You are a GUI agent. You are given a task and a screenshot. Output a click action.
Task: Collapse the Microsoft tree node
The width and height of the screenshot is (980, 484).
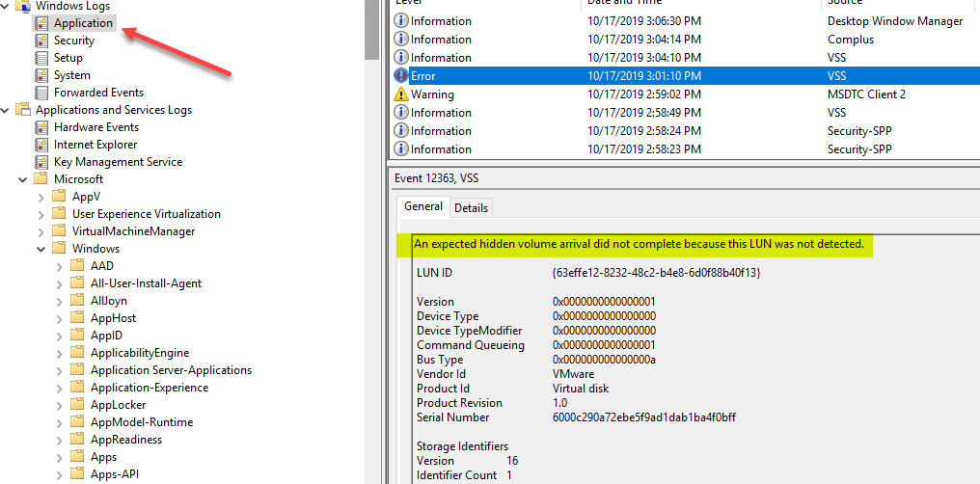[23, 180]
